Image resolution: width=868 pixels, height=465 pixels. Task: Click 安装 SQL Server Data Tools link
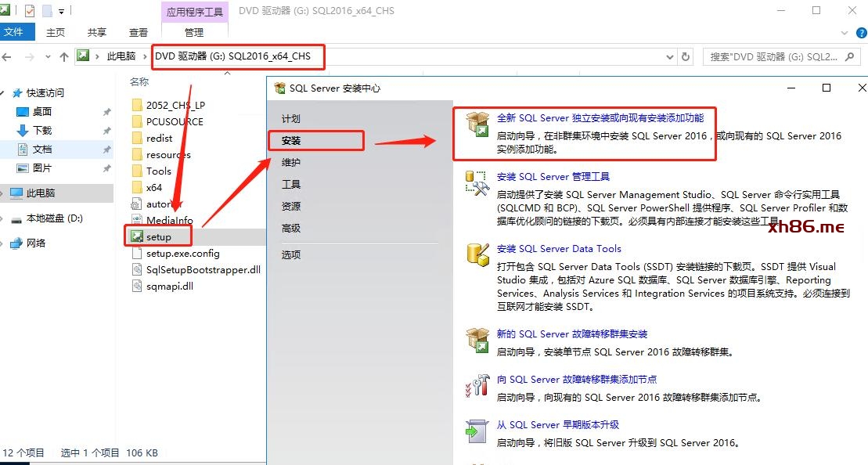point(559,249)
